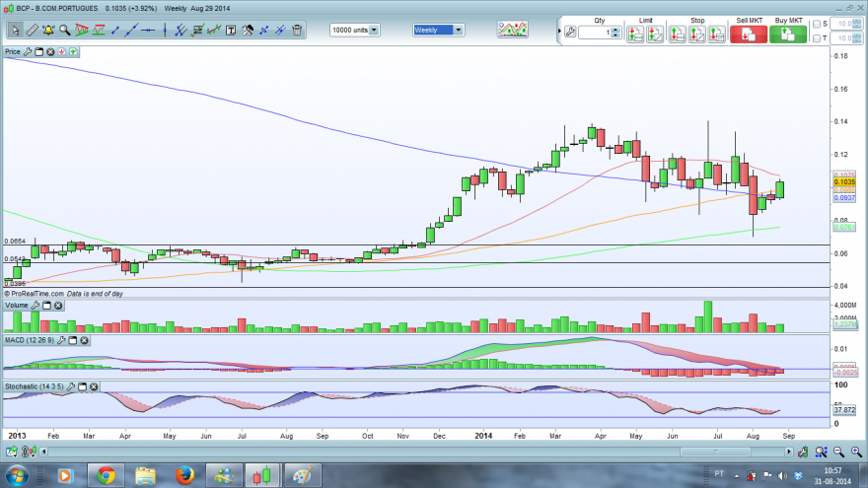Viewport: 868px width, 488px height.
Task: Enable the T checkbox
Action: [x=817, y=38]
